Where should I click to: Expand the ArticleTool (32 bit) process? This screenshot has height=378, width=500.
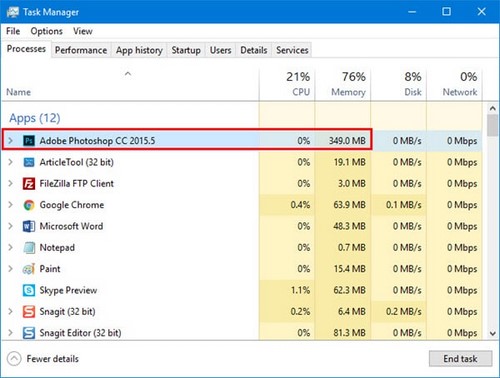10,162
